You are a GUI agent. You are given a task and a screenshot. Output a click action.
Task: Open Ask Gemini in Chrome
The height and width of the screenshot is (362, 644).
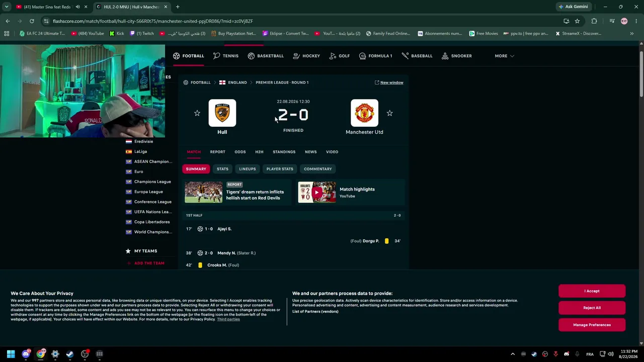tap(573, 7)
